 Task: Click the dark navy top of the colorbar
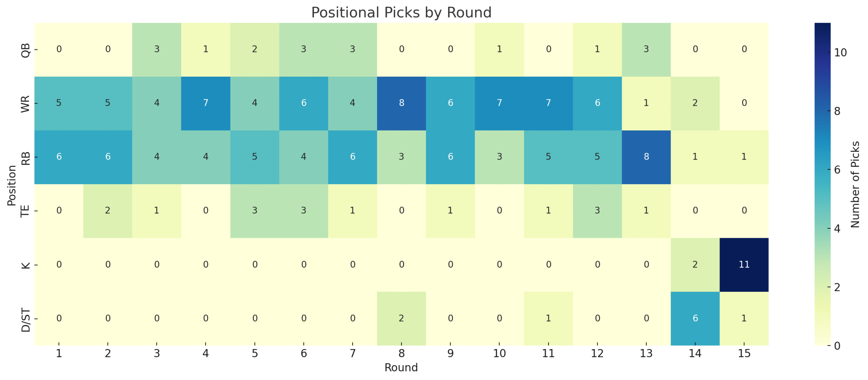click(823, 29)
